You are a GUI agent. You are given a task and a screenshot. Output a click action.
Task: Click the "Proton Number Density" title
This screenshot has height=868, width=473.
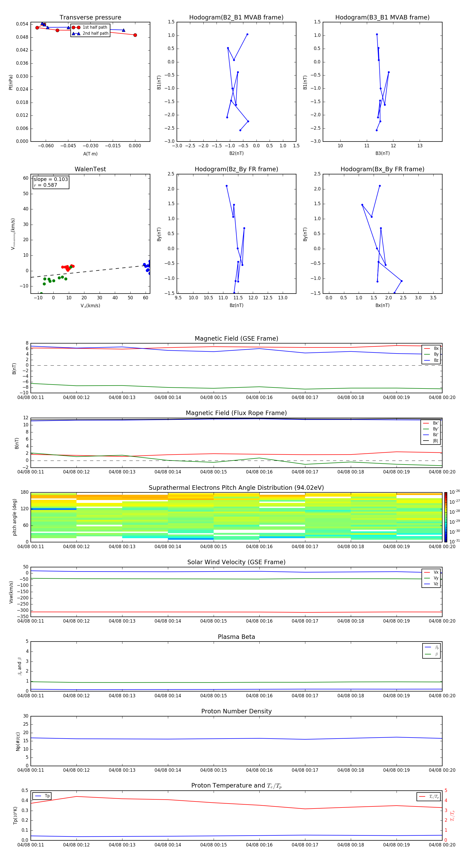(x=236, y=711)
